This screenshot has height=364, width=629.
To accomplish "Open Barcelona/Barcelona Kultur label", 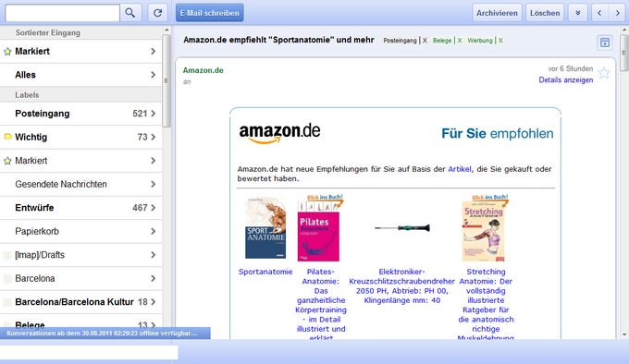I will pos(81,302).
